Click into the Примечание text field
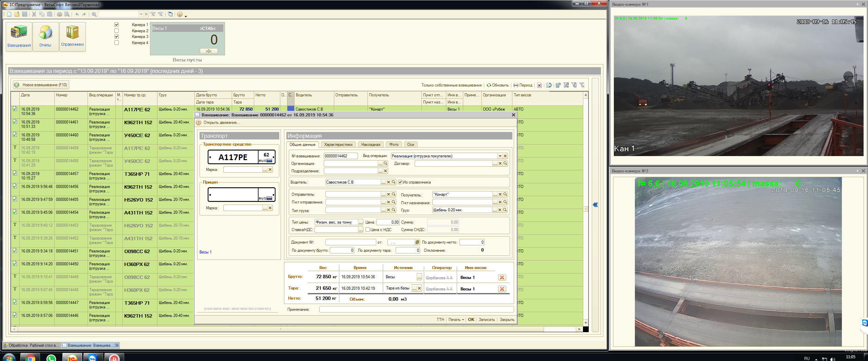868x361 pixels. (416, 309)
